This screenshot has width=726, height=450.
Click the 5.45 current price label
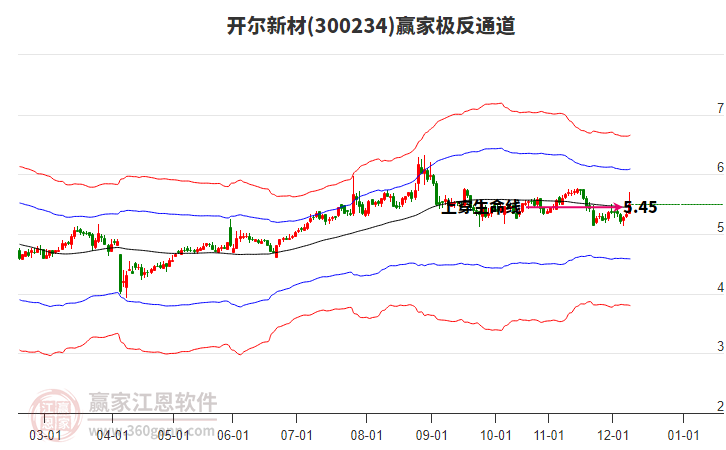pyautogui.click(x=640, y=207)
